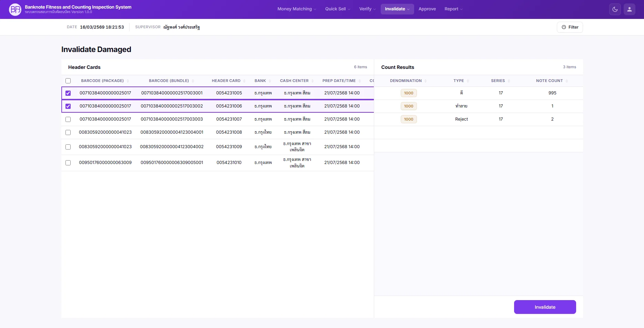Select row with header card 0054231007
This screenshot has width=644, height=328.
click(68, 119)
